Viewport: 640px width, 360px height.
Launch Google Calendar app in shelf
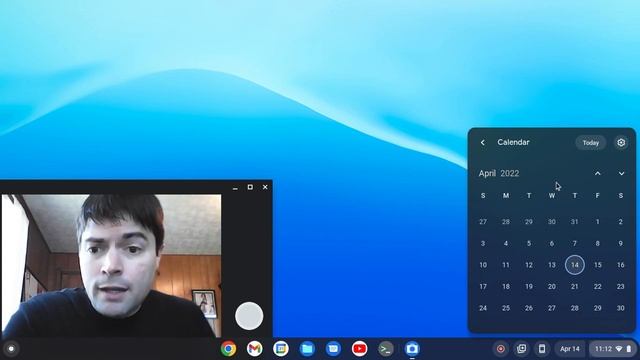click(281, 349)
